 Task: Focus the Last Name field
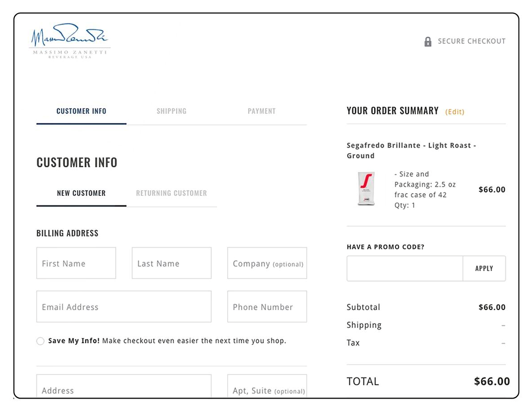point(172,263)
